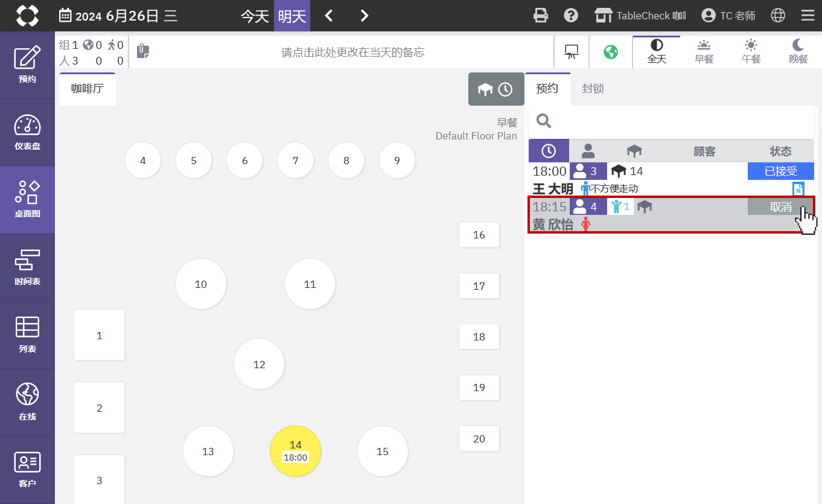Select square table 16

pos(479,235)
